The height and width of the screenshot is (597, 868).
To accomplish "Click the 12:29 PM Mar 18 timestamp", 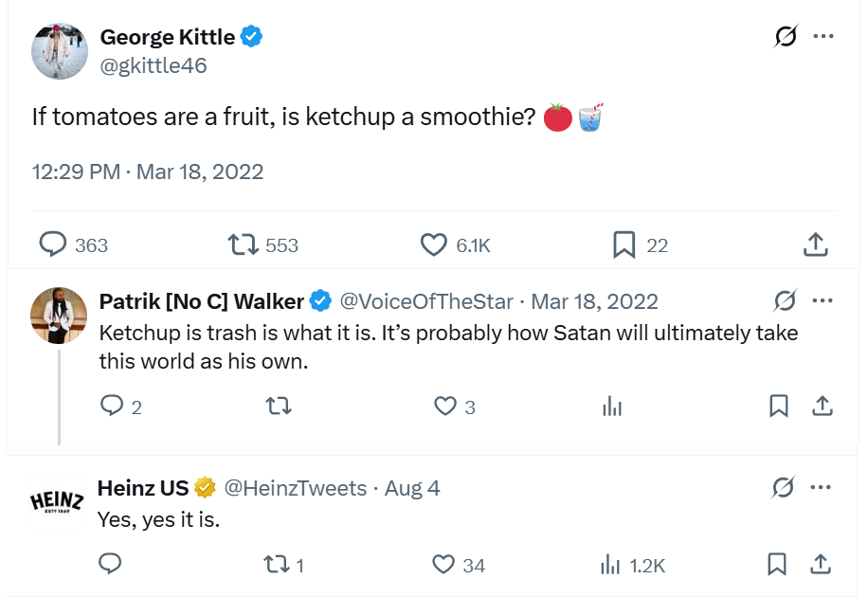I will [148, 172].
